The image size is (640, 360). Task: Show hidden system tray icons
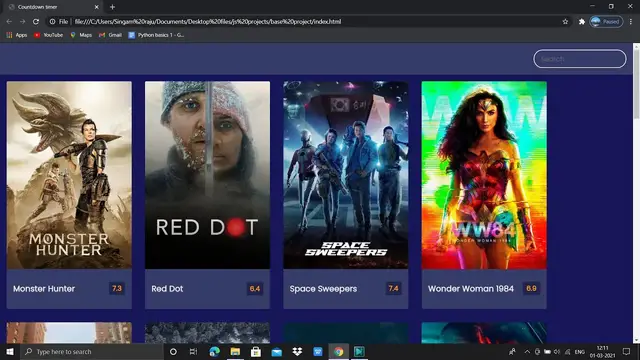pos(527,351)
